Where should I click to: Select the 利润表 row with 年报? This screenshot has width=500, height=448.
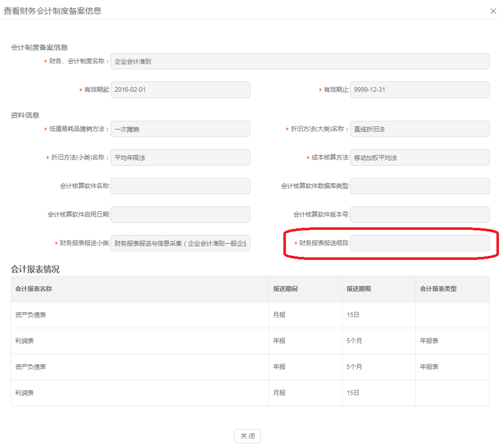(250, 341)
